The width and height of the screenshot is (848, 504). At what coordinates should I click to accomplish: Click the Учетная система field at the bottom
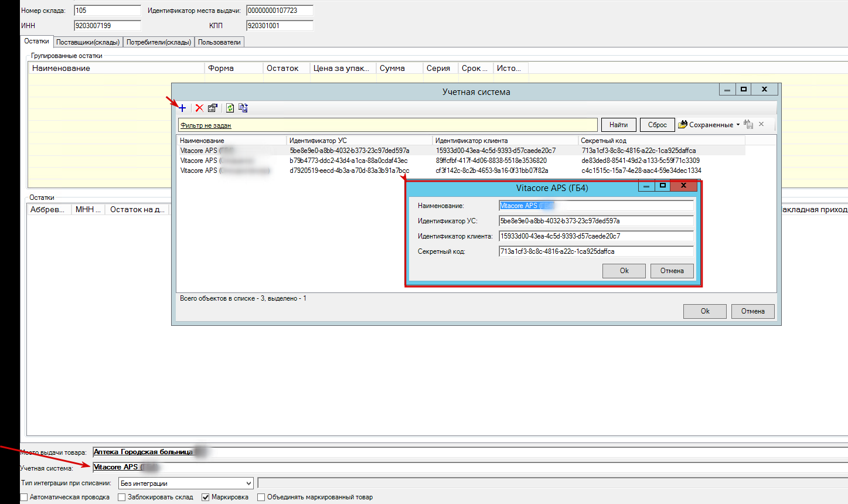pyautogui.click(x=470, y=468)
